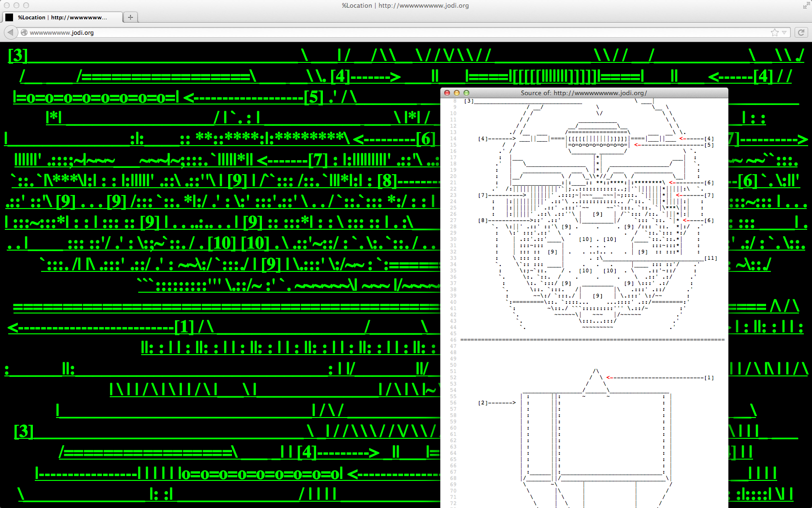Enter fullscreen using the top-right arrows icon
This screenshot has height=508, width=812.
click(806, 5)
